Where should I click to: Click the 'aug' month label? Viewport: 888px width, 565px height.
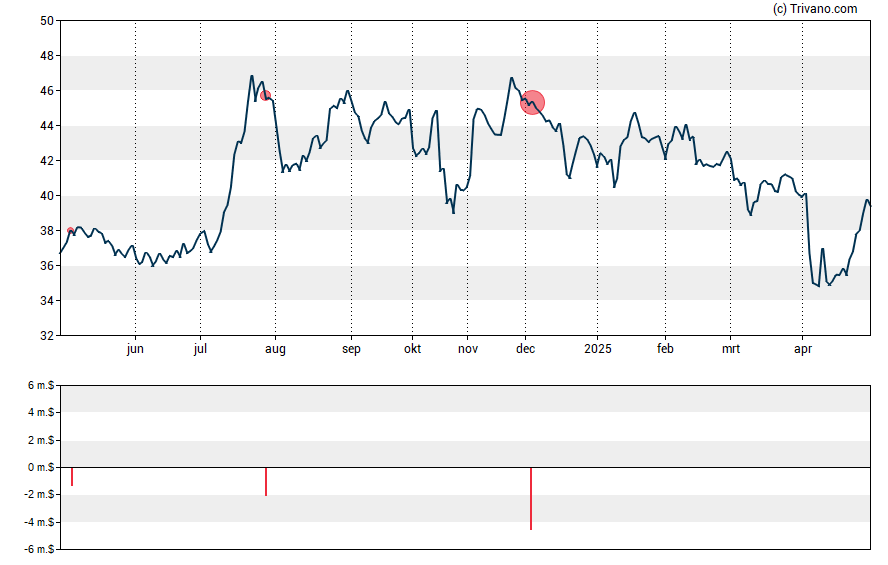coord(275,349)
